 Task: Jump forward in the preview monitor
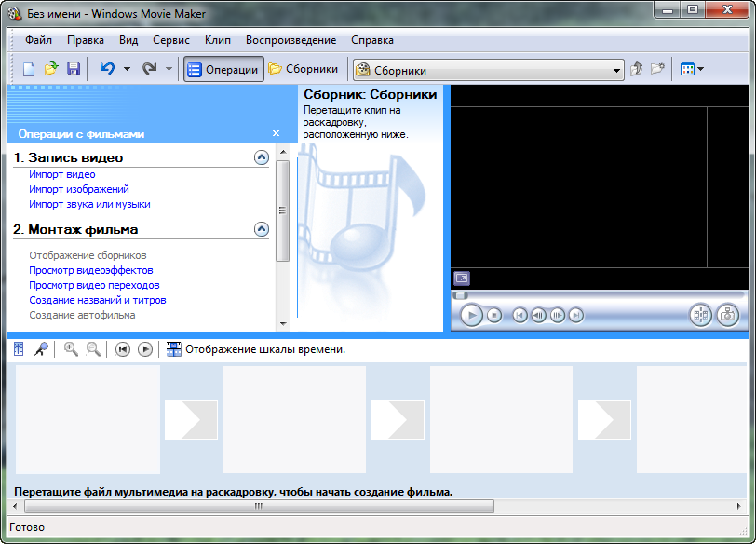click(x=576, y=316)
